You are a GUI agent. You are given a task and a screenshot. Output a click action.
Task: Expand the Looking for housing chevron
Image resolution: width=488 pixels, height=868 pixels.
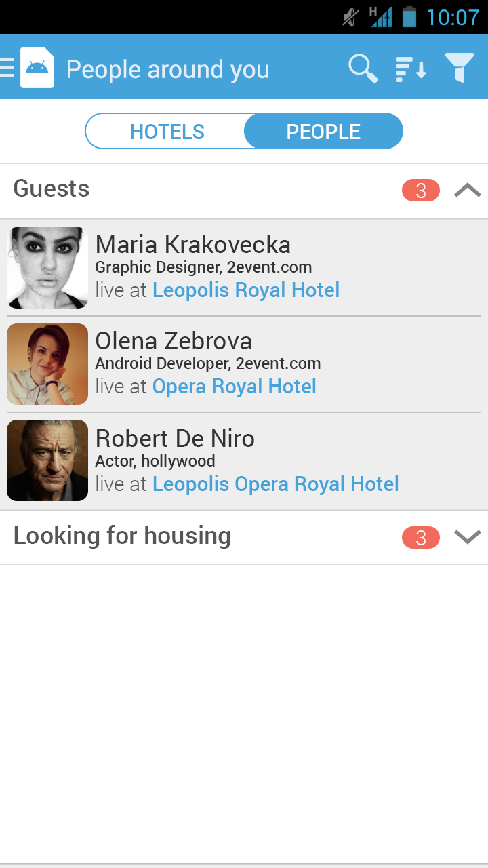coord(467,537)
